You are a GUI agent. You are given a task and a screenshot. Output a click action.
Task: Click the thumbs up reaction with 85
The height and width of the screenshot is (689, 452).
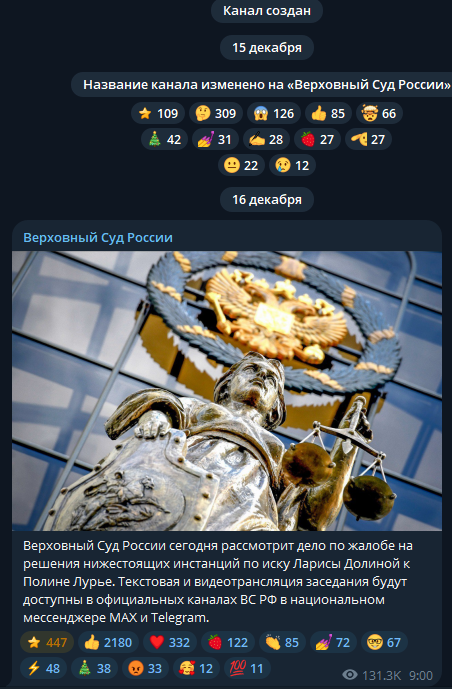pyautogui.click(x=328, y=113)
